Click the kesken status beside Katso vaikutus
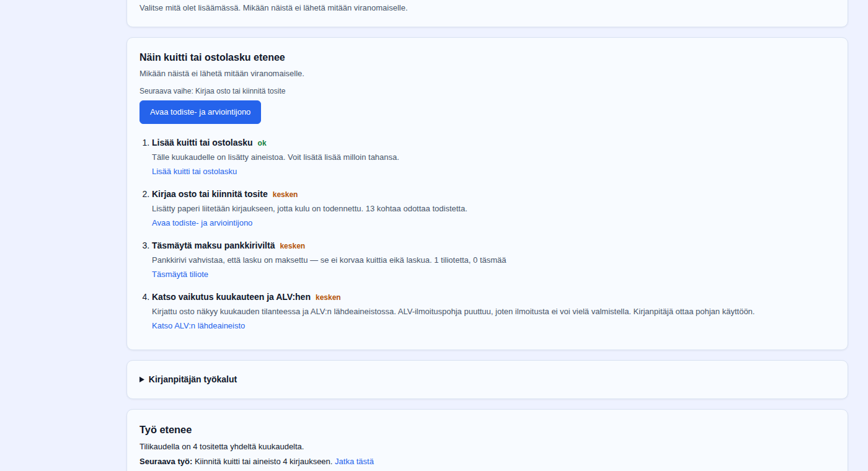The image size is (868, 471). [328, 297]
